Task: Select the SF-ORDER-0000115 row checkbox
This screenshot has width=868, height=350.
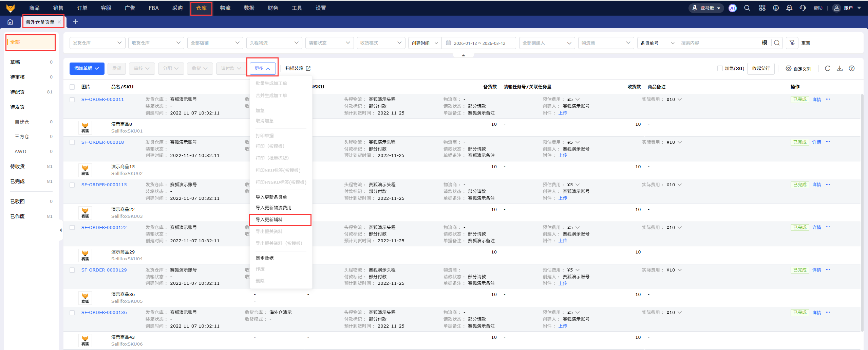Action: coord(72,185)
